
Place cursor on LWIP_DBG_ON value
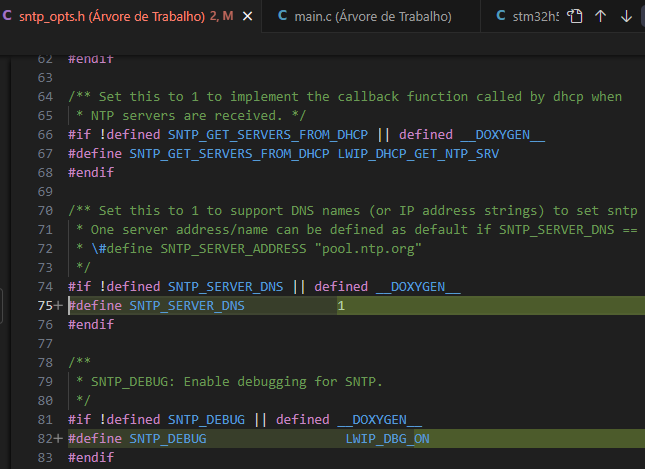coord(388,439)
